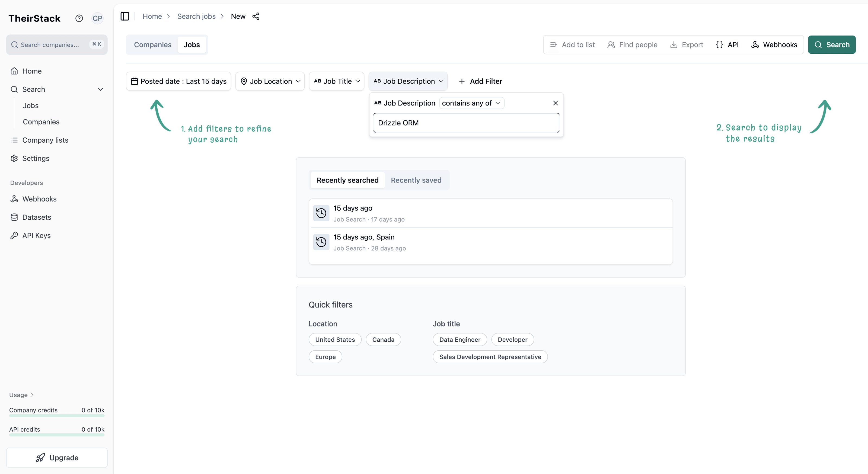Image resolution: width=868 pixels, height=474 pixels.
Task: Toggle the Developer job title quick filter
Action: 512,339
